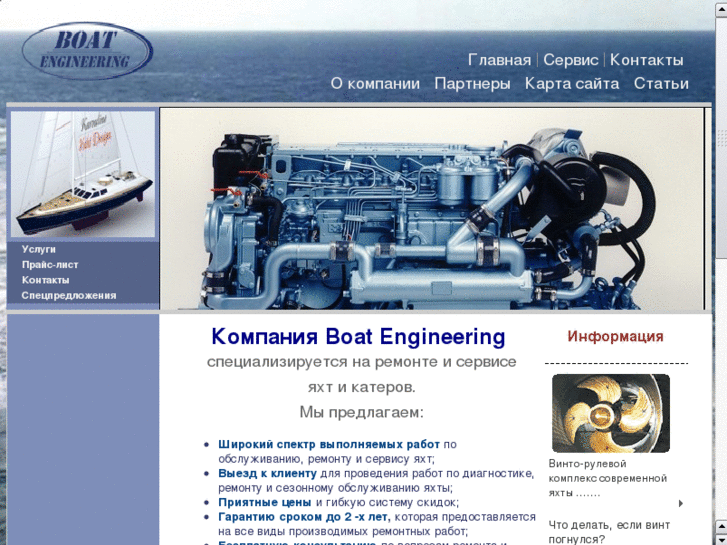Screen dimensions: 727x545
Task: Click the vertical scrollbar thumb
Action: click(721, 137)
